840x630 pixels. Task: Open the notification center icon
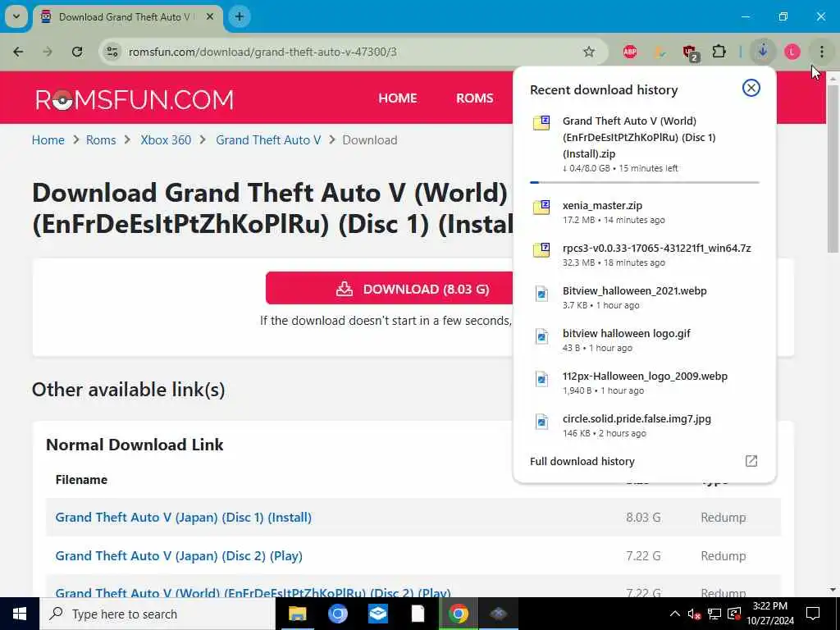point(813,614)
